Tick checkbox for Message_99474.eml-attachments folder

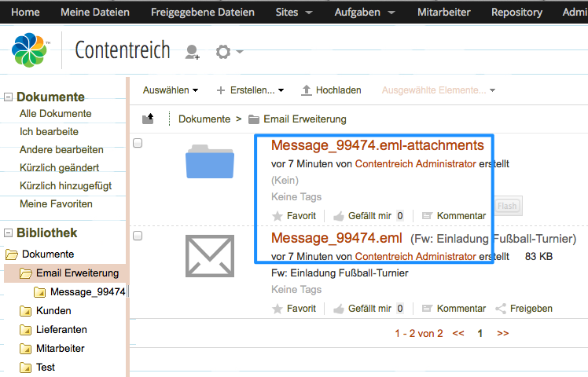tap(138, 143)
